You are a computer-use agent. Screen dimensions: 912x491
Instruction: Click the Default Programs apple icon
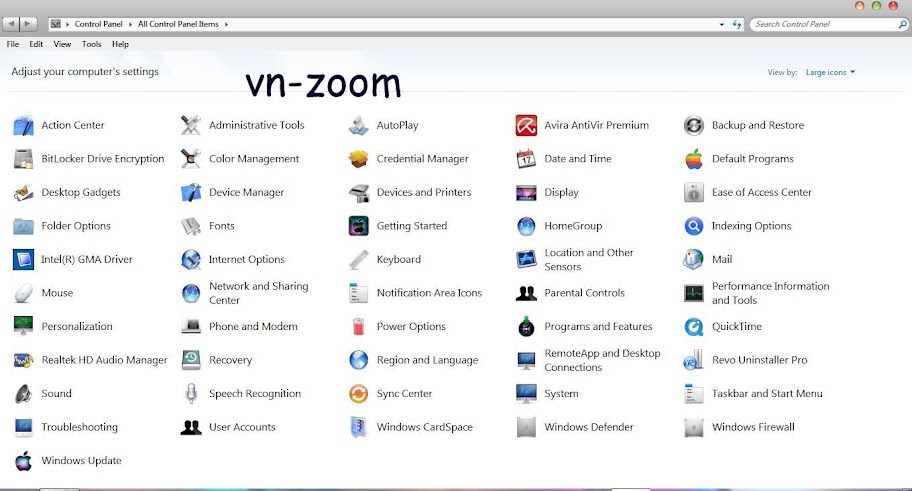693,159
